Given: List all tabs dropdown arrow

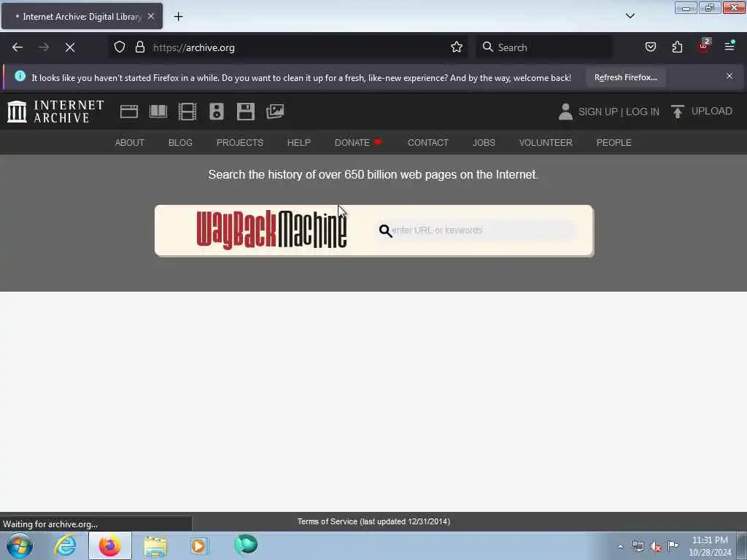Looking at the screenshot, I should tap(630, 16).
